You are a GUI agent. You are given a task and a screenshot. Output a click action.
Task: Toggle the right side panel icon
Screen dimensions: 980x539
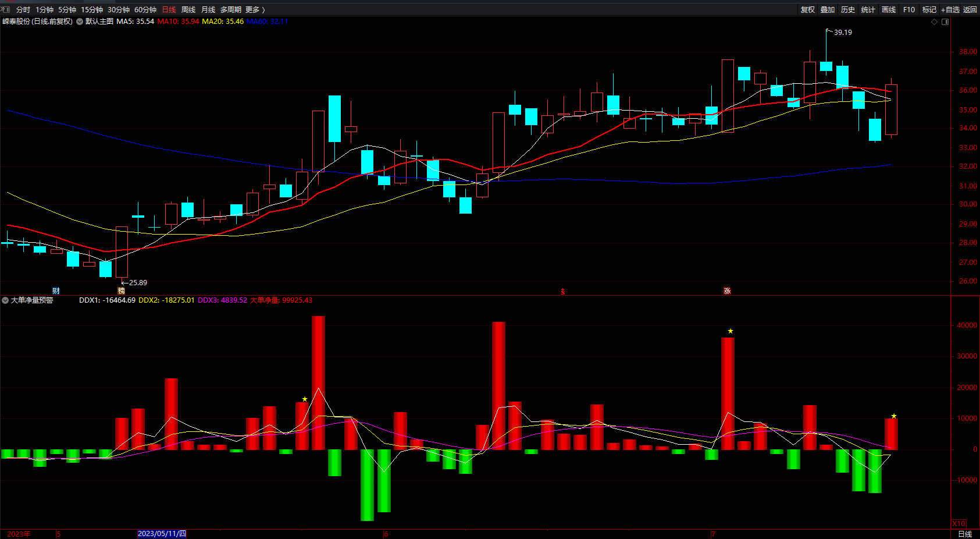(945, 22)
